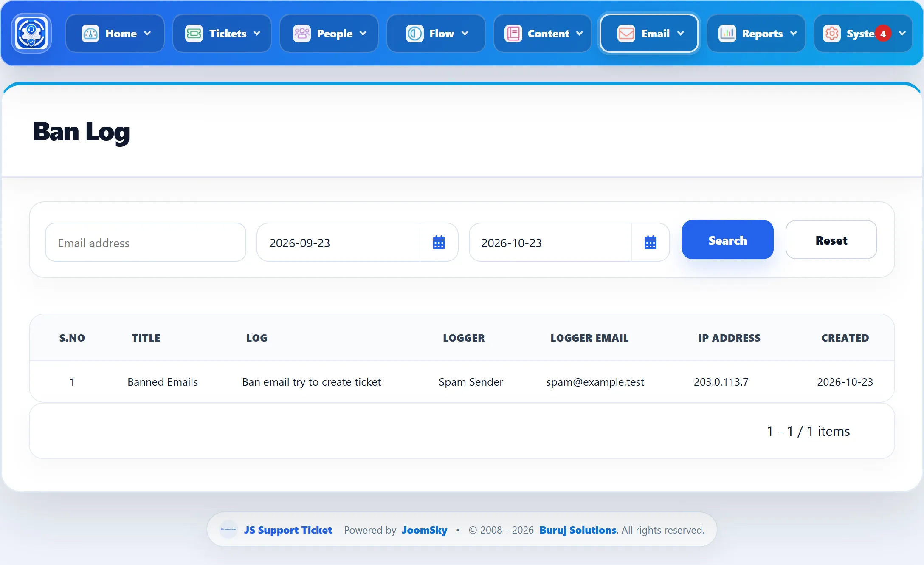The image size is (924, 565).
Task: Expand the Flow menu chevron
Action: pyautogui.click(x=465, y=33)
